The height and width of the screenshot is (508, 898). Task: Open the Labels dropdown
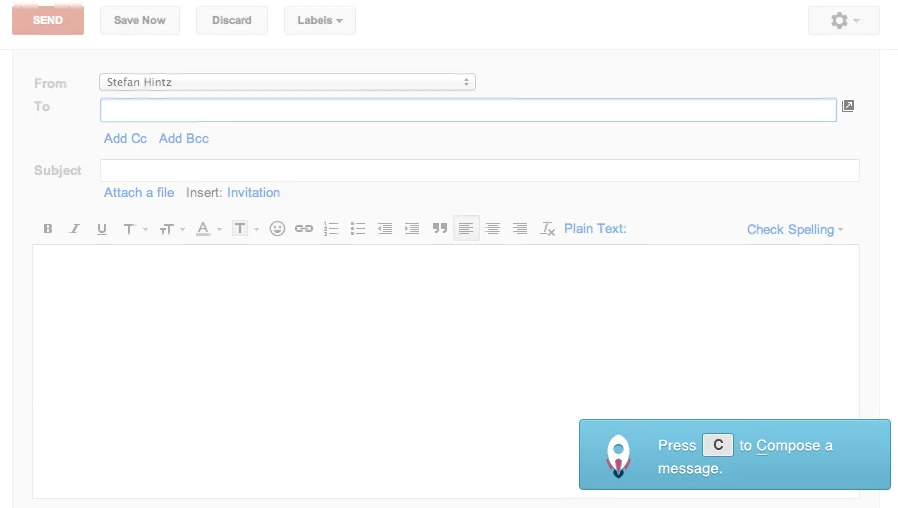pyautogui.click(x=320, y=20)
